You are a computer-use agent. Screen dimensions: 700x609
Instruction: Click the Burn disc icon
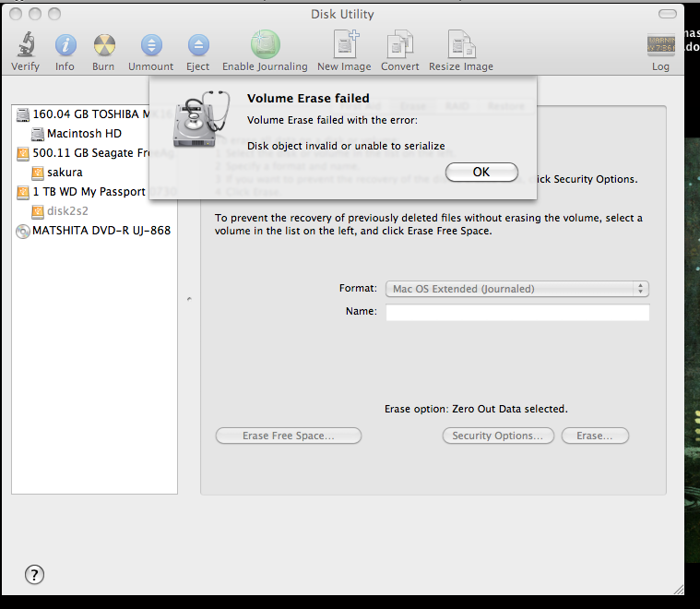(x=104, y=45)
